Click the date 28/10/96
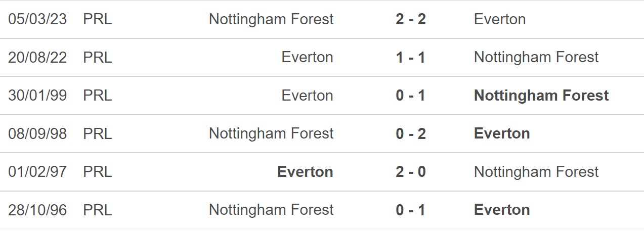 tap(37, 210)
